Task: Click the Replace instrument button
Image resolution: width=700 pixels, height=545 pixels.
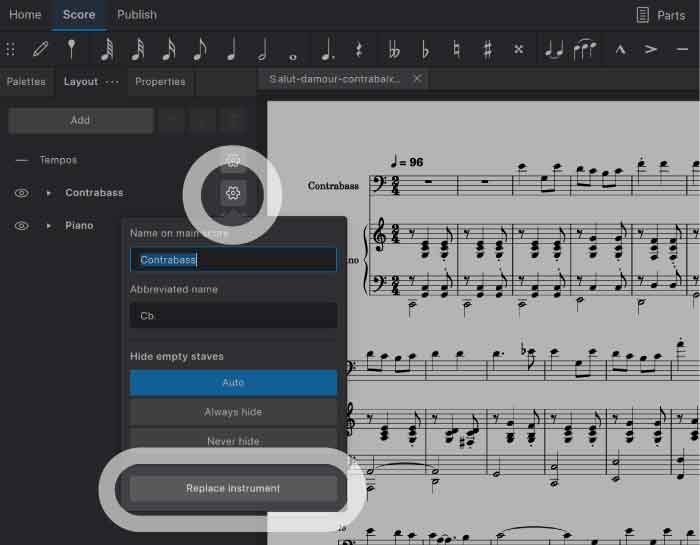Action: point(233,488)
